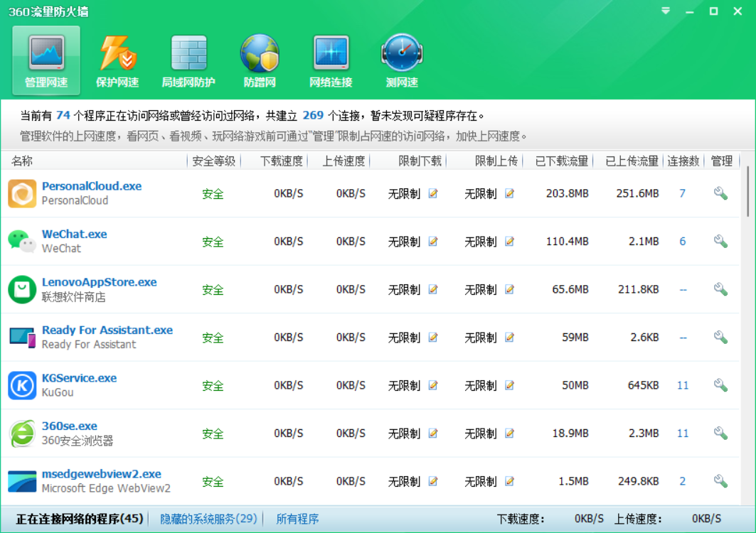Viewport: 756px width, 533px height.
Task: Open the msedgewebview2.exe name link
Action: pyautogui.click(x=101, y=474)
